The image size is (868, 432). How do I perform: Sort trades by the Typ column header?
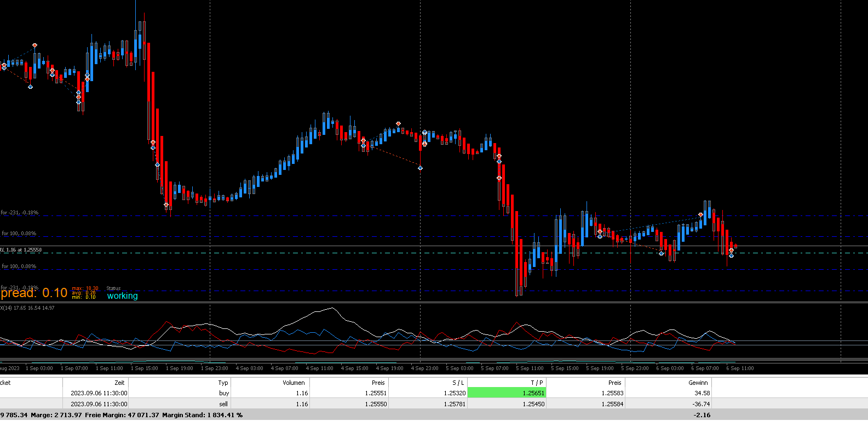(x=223, y=383)
